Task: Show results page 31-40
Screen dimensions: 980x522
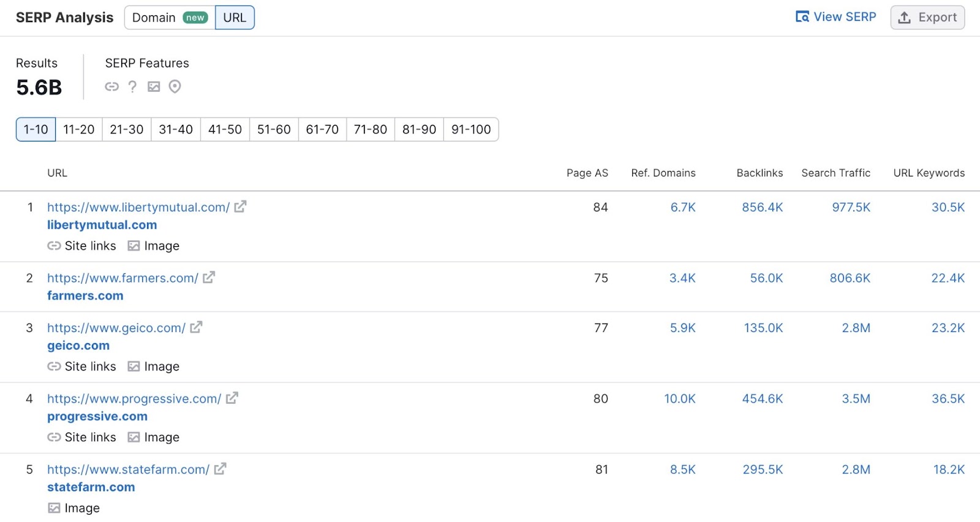Action: click(x=176, y=129)
